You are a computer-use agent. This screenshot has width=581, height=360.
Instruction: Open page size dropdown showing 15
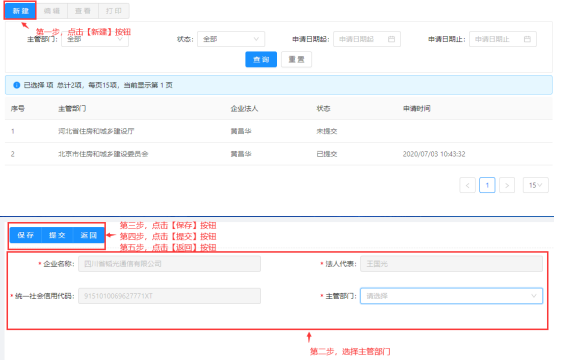535,185
